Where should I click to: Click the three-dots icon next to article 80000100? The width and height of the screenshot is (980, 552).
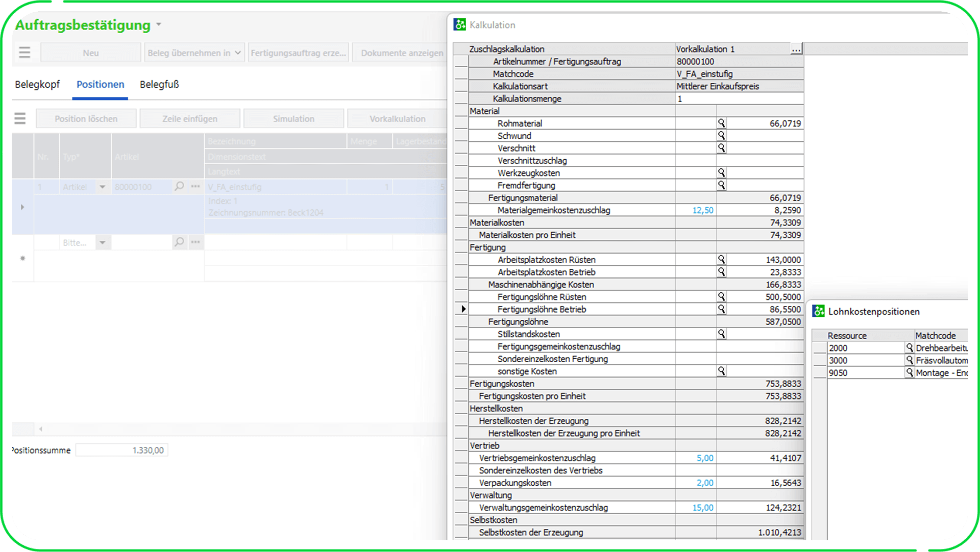pyautogui.click(x=195, y=186)
